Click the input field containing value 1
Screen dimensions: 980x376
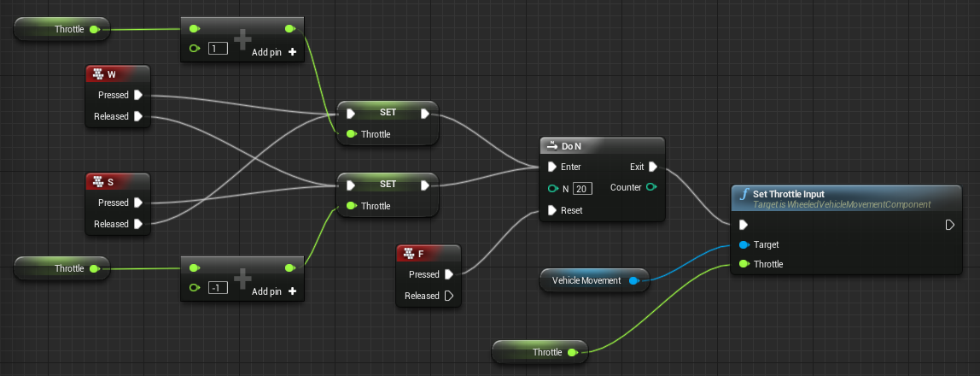coord(218,48)
